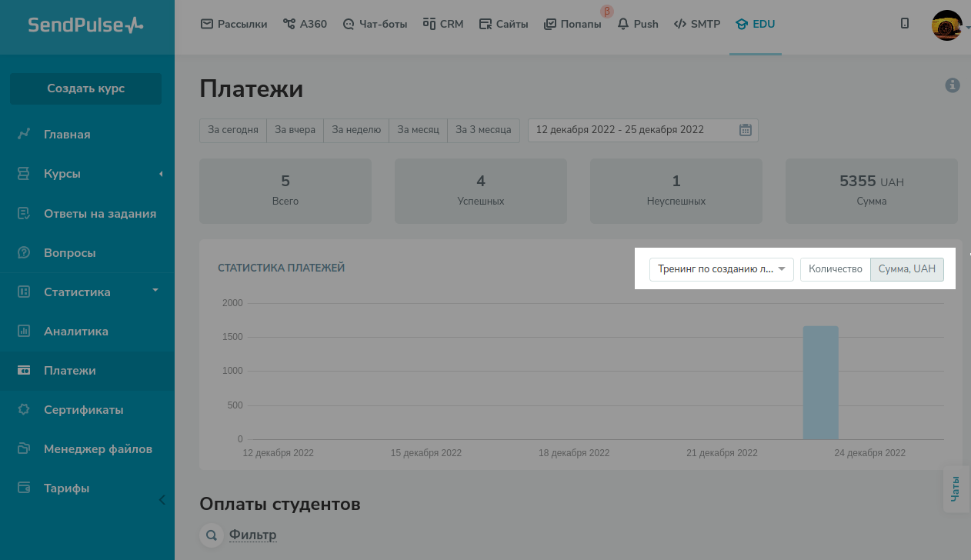Open Ответы на задания in the sidebar
This screenshot has width=971, height=560.
pos(99,214)
